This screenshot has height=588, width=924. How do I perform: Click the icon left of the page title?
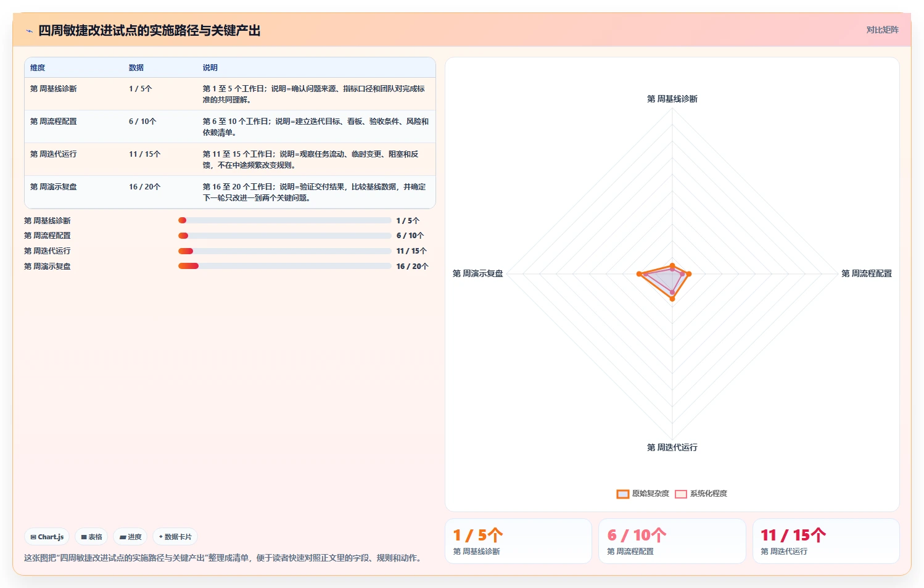[29, 31]
